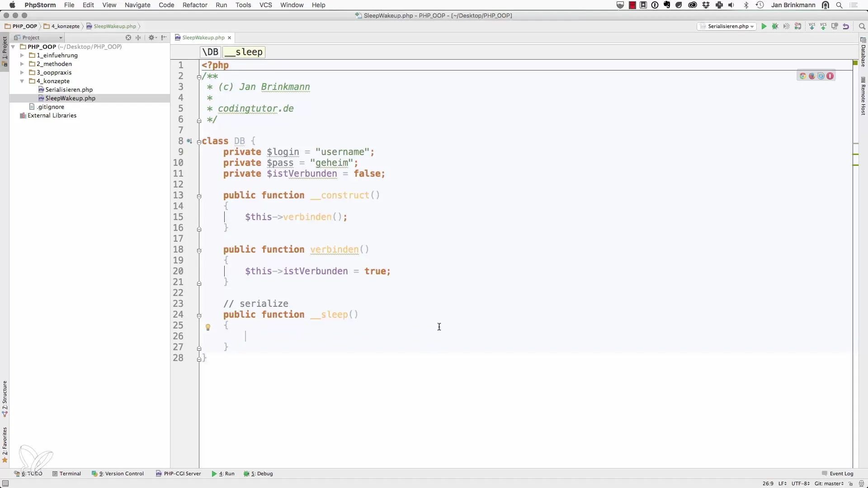Open the Time Machine menu bar icon
This screenshot has width=868, height=488.
pos(760,5)
